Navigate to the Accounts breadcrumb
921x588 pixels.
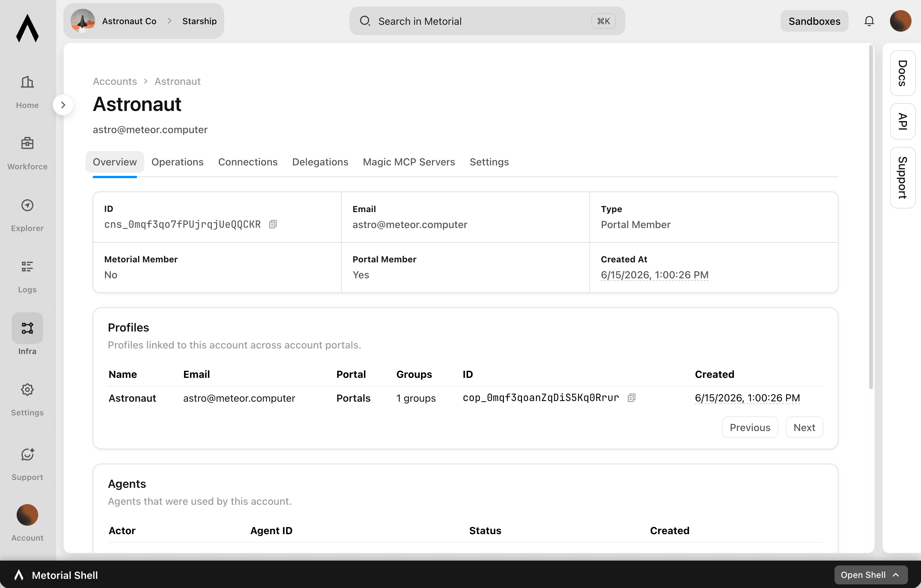click(115, 82)
